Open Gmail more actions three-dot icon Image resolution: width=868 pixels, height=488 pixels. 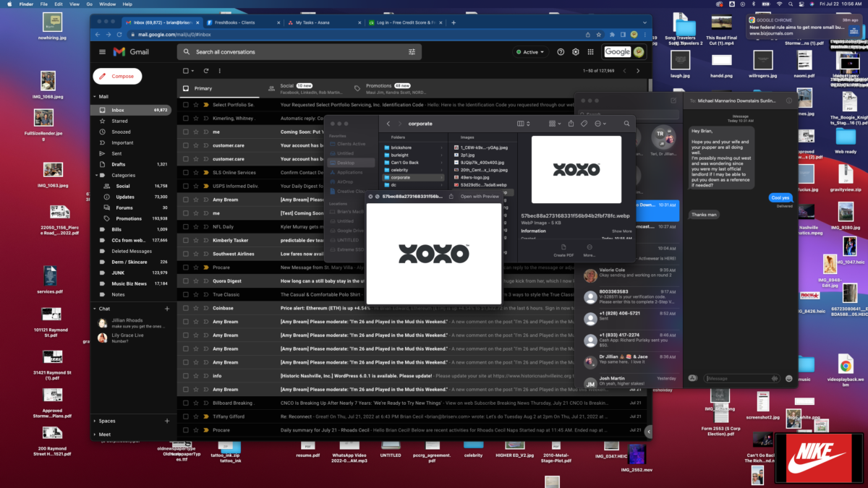(x=219, y=71)
